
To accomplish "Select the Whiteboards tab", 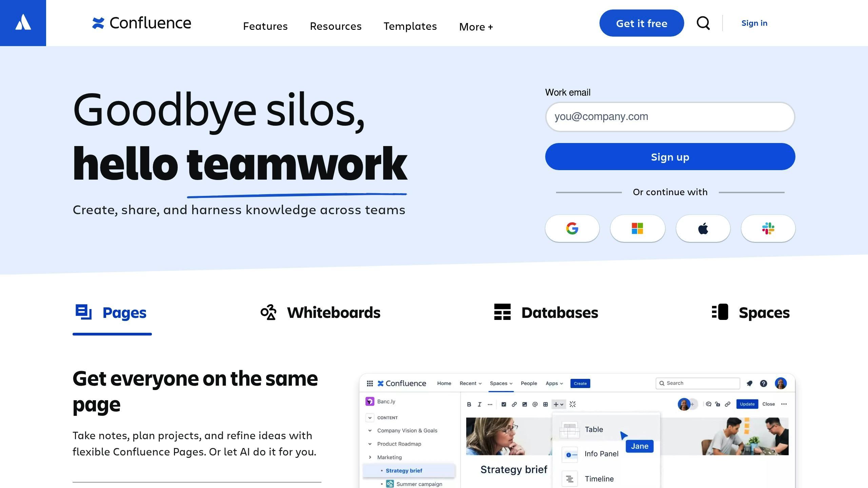I will pos(320,312).
